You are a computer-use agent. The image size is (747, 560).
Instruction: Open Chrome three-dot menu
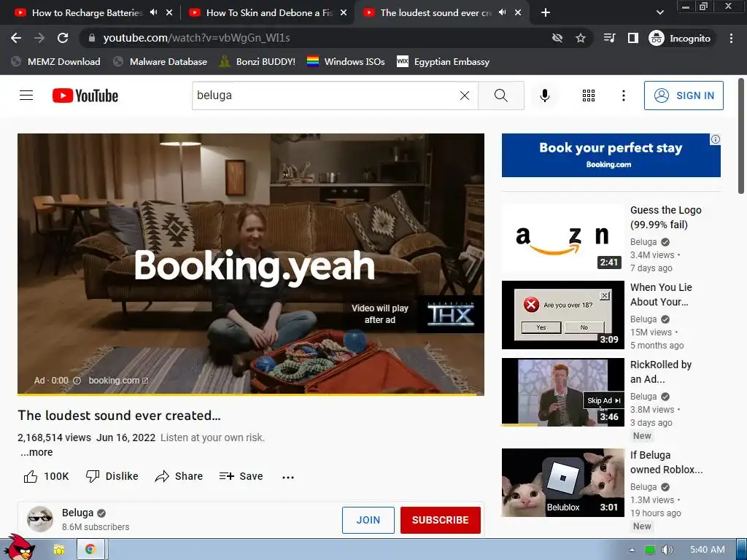[x=731, y=38]
